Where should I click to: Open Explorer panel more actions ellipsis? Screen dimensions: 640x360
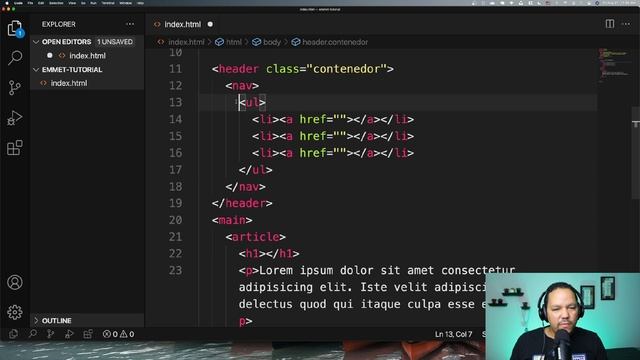point(130,24)
